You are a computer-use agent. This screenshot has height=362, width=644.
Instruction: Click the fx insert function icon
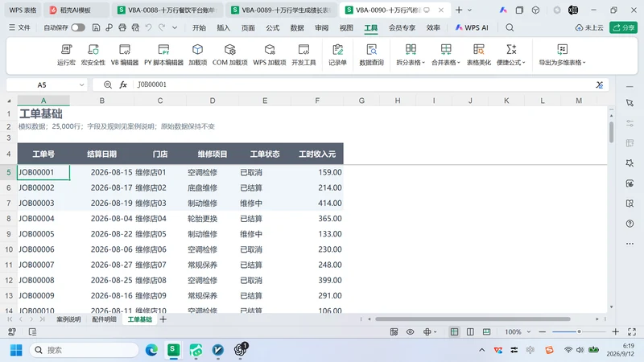(x=123, y=84)
